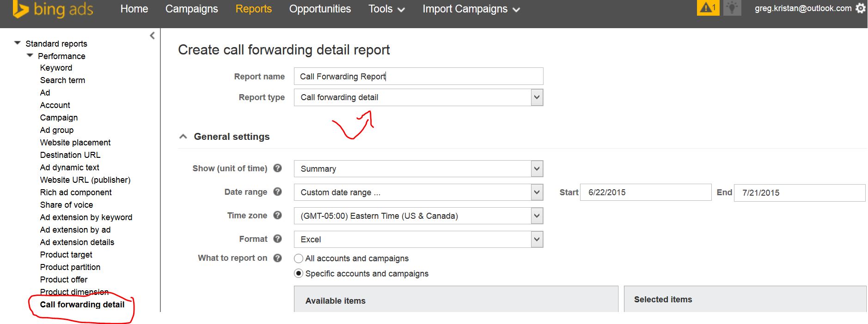Image resolution: width=868 pixels, height=324 pixels.
Task: Select the Search term report
Action: (x=62, y=80)
